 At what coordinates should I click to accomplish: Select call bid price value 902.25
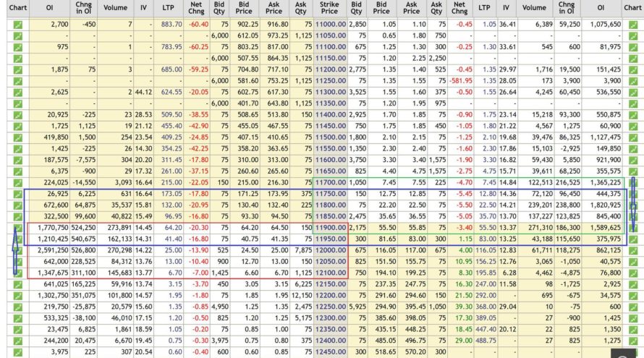pos(247,24)
